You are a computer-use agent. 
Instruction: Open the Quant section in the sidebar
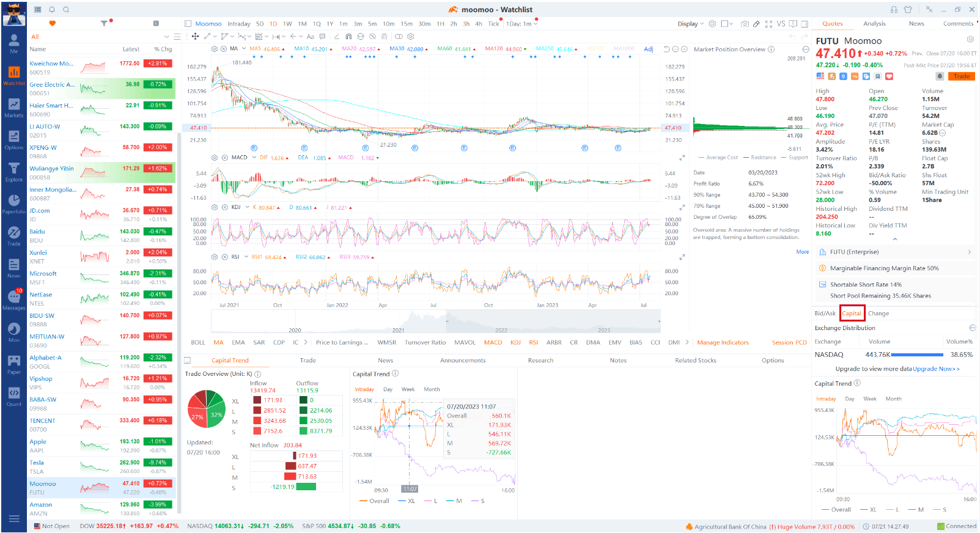pyautogui.click(x=13, y=396)
